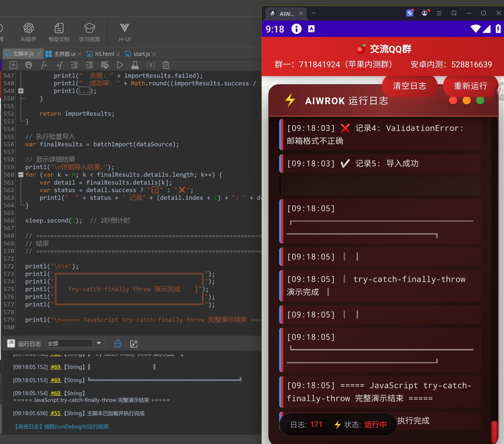504x444 pixels.
Task: Run the script with the play icon
Action: point(120,65)
